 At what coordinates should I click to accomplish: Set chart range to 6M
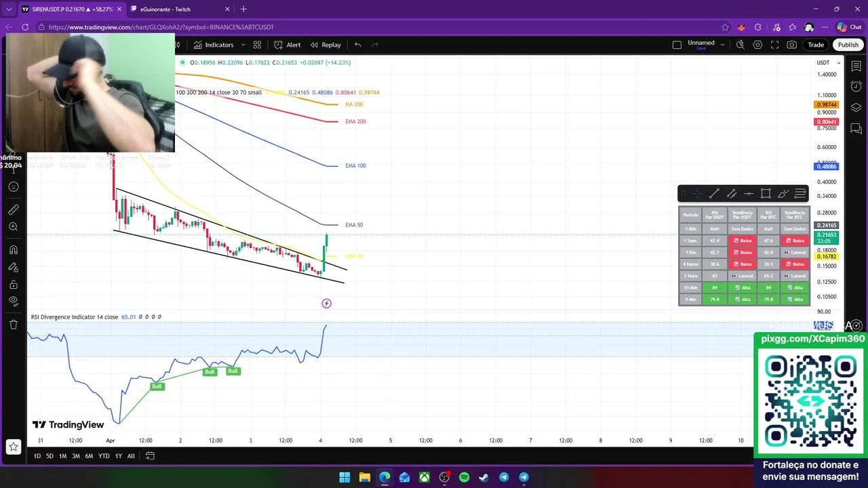[x=89, y=456]
